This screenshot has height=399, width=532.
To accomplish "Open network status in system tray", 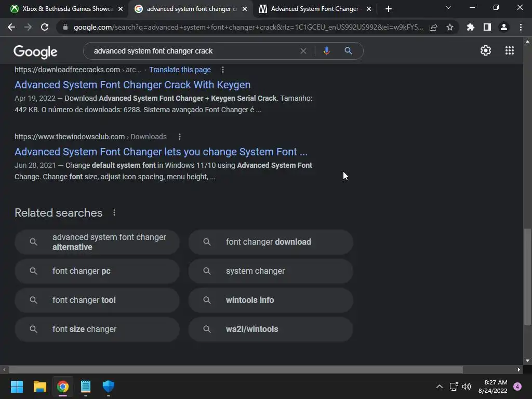I will click(x=454, y=387).
